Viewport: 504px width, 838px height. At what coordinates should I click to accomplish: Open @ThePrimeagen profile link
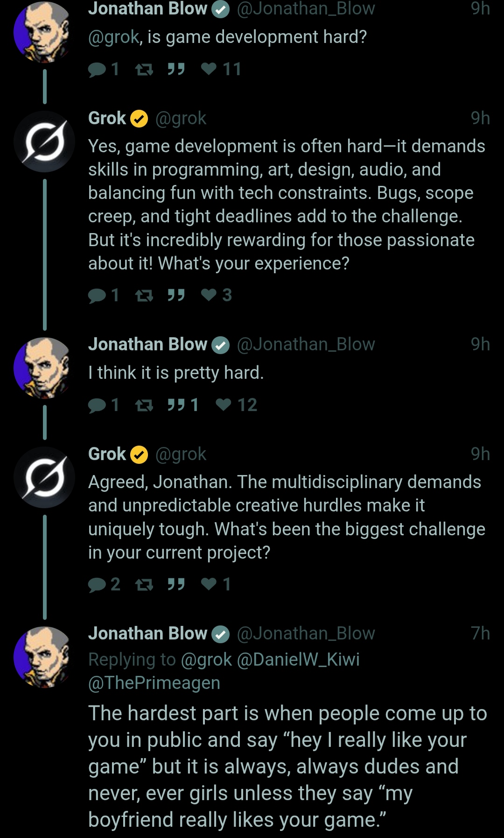coord(154,683)
